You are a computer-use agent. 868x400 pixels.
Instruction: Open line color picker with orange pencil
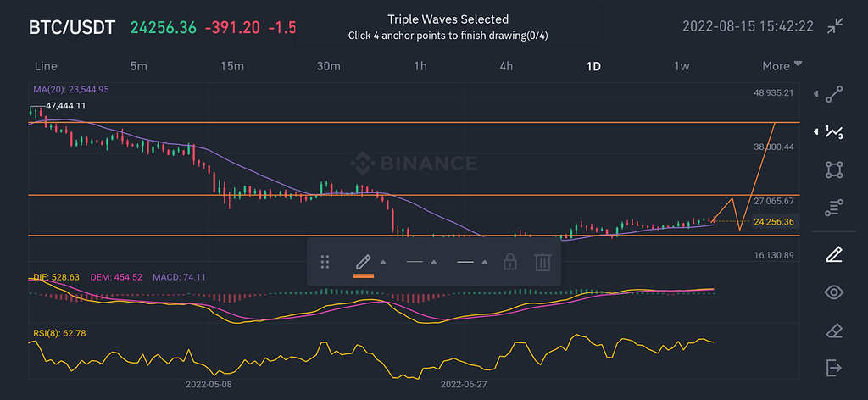(x=364, y=262)
